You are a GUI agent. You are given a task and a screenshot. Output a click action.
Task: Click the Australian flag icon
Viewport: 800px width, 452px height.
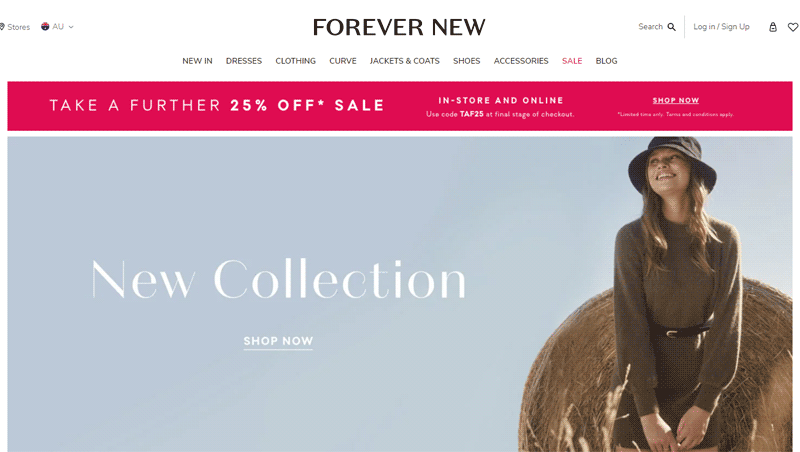(45, 27)
